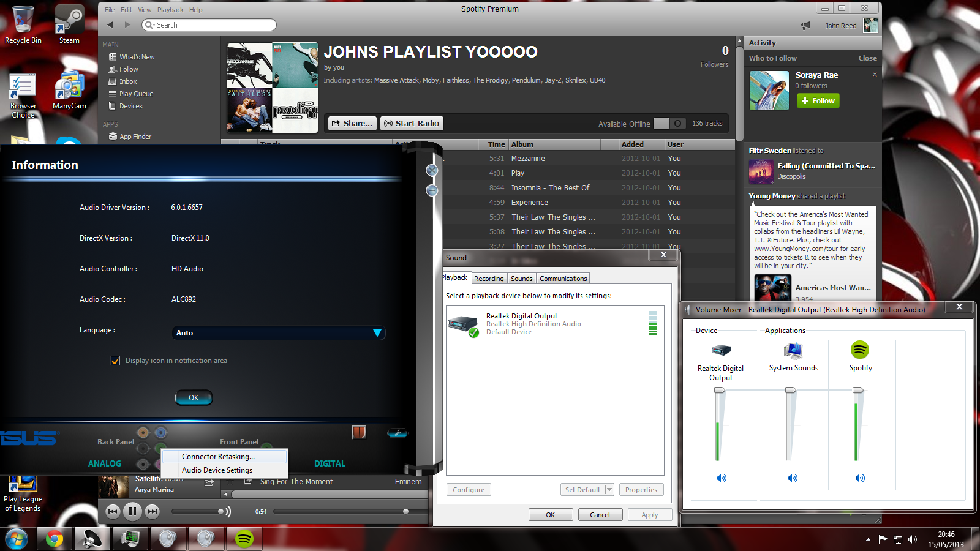This screenshot has width=980, height=551.
Task: Click the Spotify search field
Action: coord(210,25)
